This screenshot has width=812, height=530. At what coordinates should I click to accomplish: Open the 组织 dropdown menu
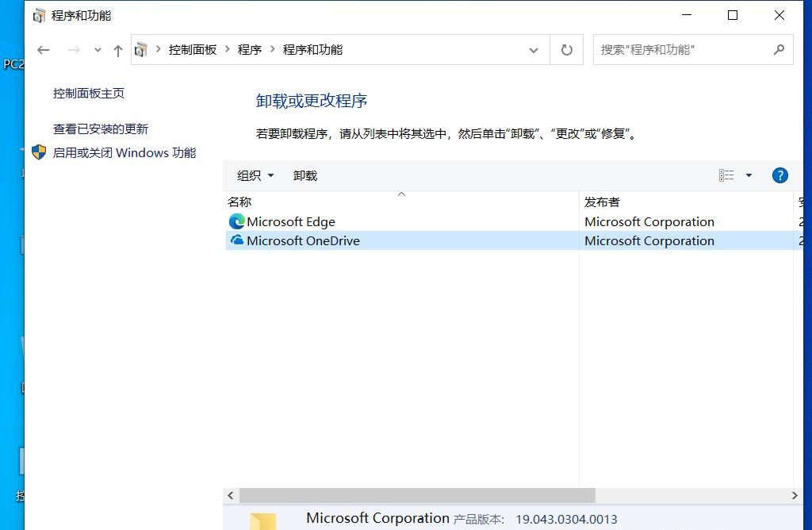click(x=255, y=175)
